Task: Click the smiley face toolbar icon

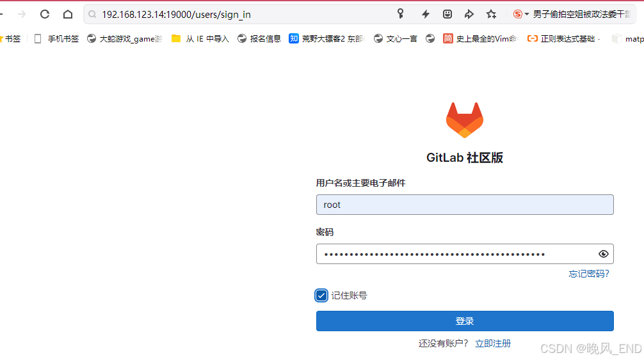Action: (x=447, y=14)
